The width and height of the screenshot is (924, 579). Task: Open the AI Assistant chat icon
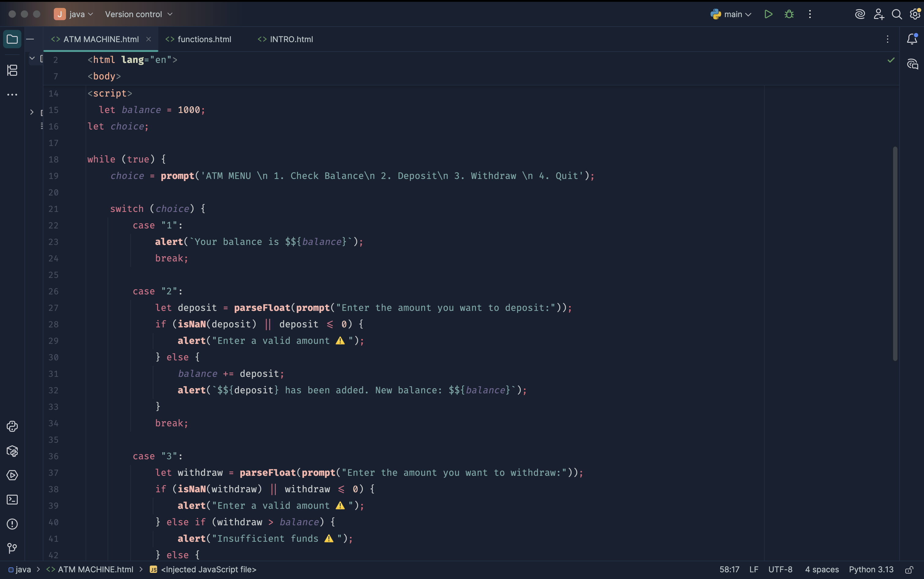[912, 64]
